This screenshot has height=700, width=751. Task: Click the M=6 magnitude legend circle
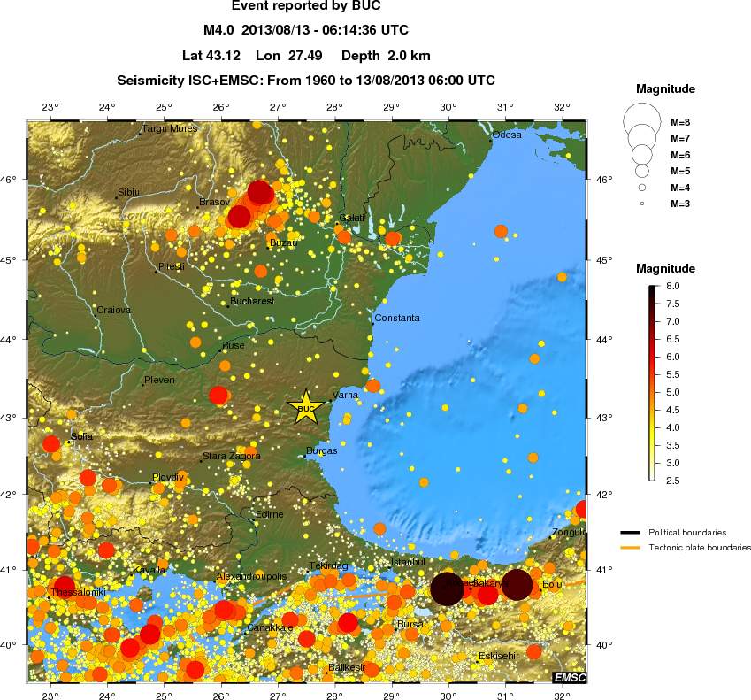(642, 154)
